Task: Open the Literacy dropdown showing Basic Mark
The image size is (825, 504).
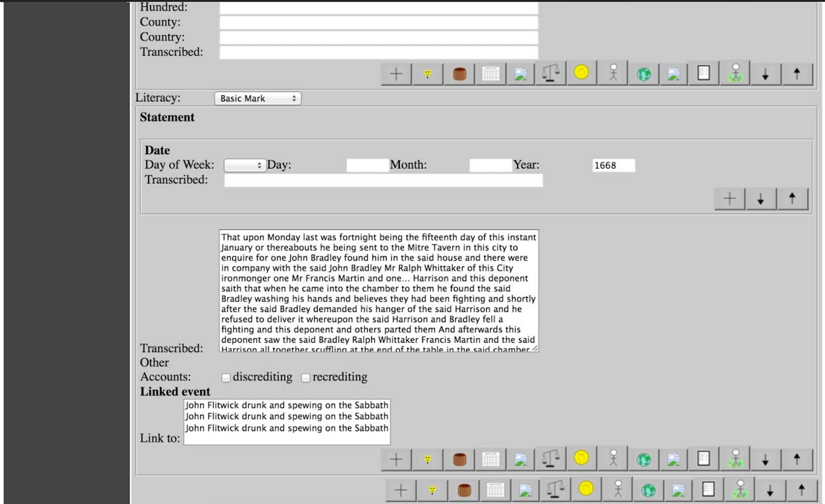Action: click(x=258, y=98)
